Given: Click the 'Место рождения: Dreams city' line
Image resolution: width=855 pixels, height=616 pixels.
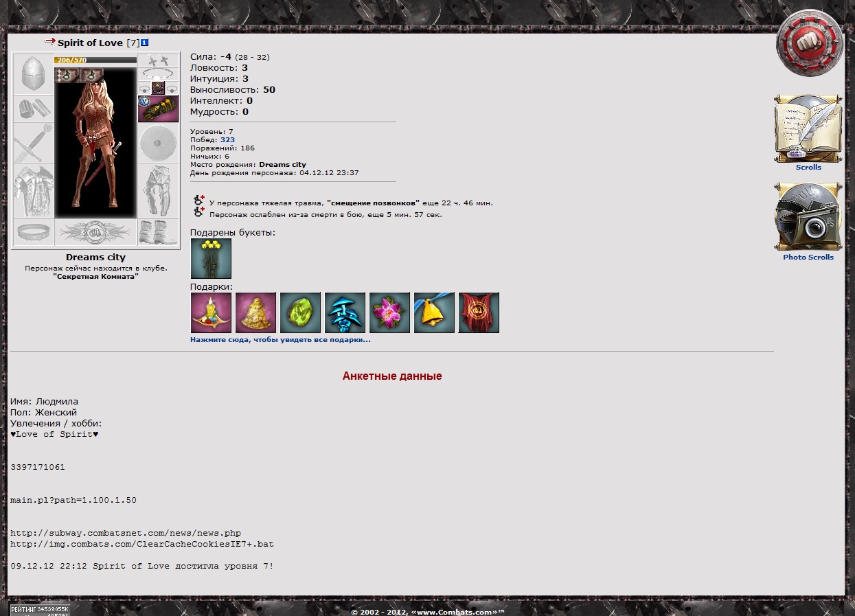Looking at the screenshot, I should 248,165.
